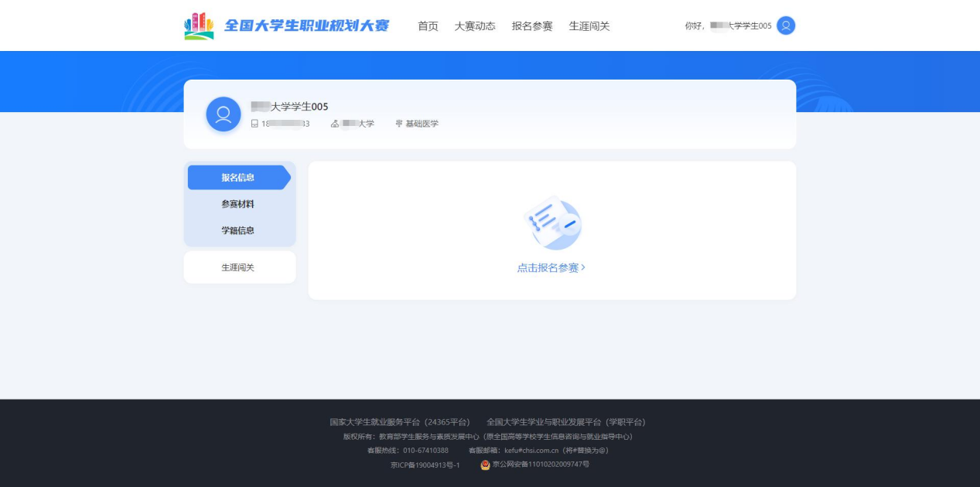
Task: Click the colorful competition logo icon
Action: (199, 26)
